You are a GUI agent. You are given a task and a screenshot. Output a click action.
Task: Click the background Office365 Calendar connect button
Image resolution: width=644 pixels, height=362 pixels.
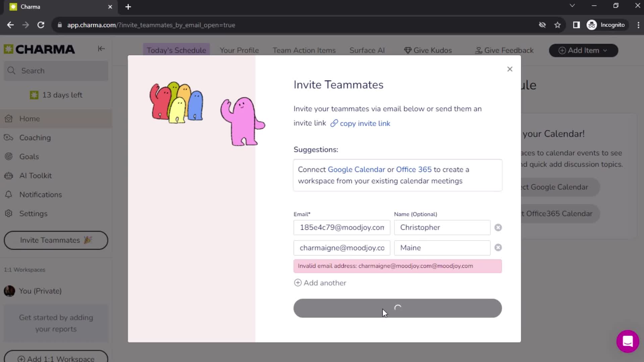[x=560, y=214]
